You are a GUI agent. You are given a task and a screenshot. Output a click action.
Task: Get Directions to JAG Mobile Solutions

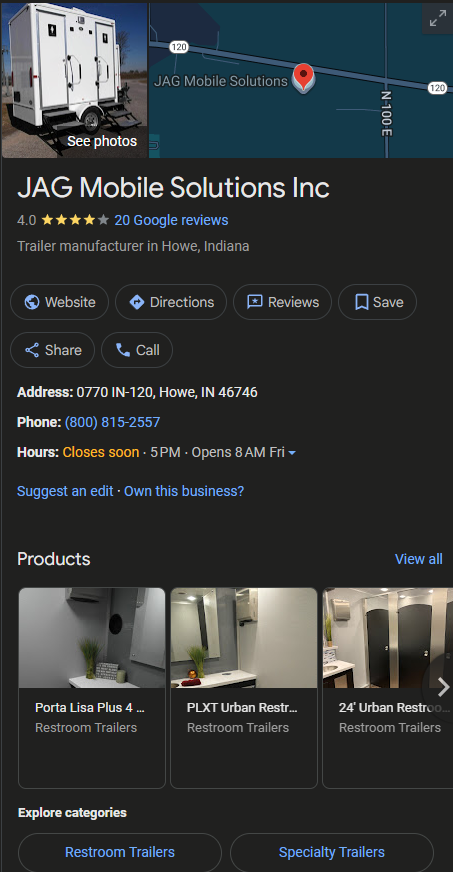tap(171, 302)
